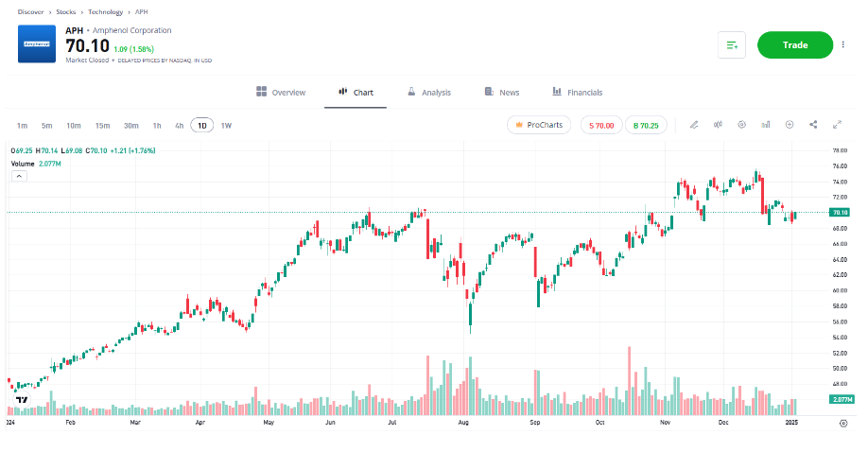
Task: Click the 1.09 (1.58%) change text
Action: [x=134, y=49]
